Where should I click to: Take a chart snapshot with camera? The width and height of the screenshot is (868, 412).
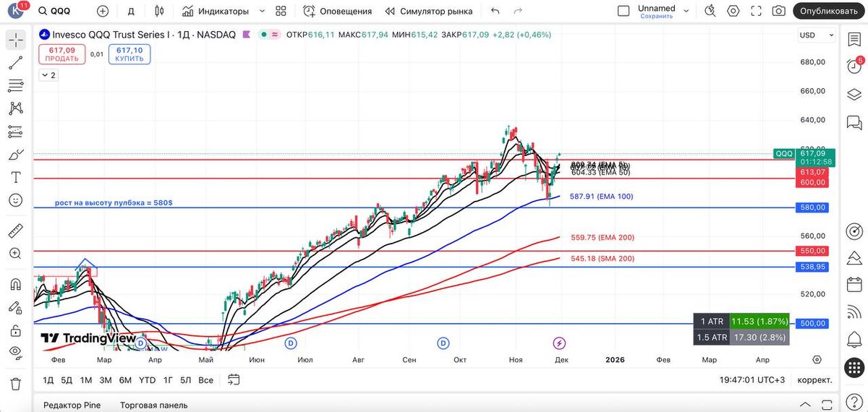(778, 11)
